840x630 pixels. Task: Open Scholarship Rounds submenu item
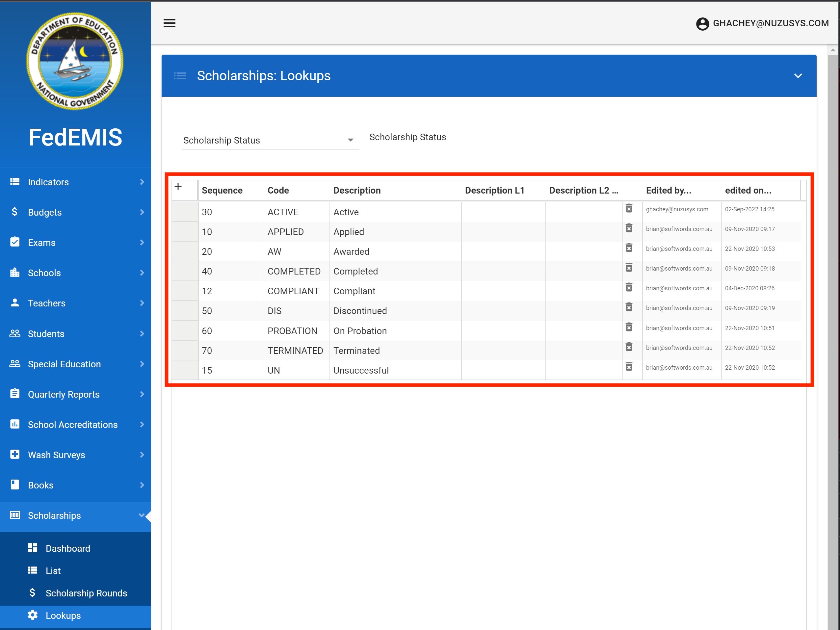pos(86,593)
